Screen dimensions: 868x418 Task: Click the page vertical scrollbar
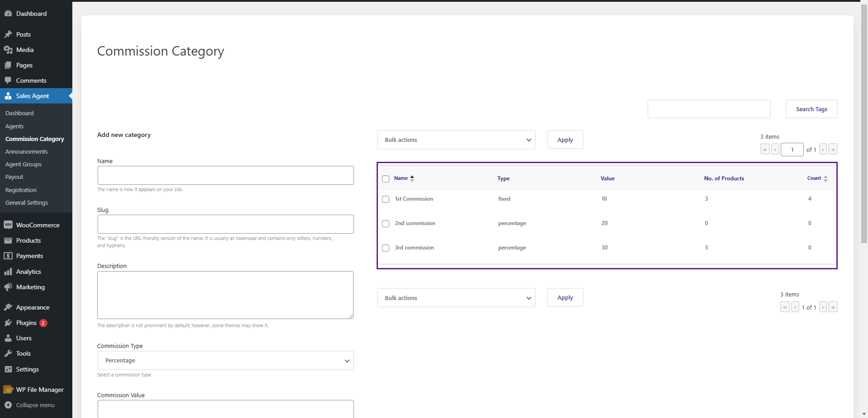click(x=864, y=124)
